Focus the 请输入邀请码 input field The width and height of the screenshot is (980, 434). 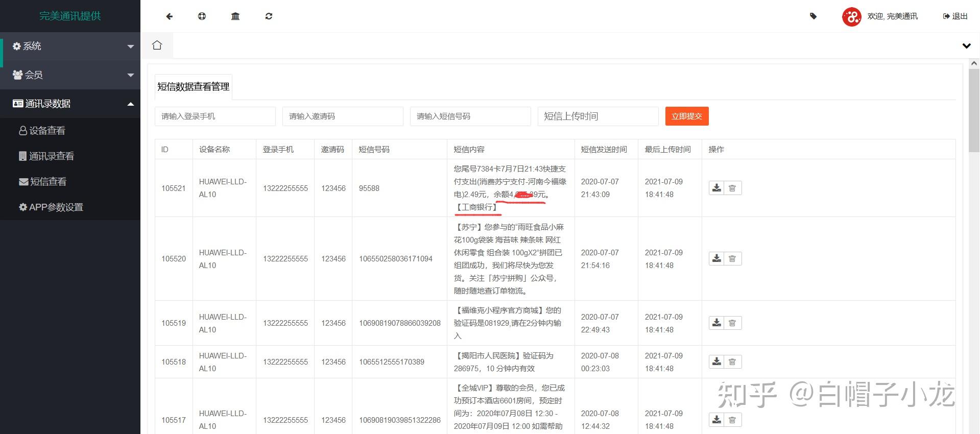tap(343, 116)
